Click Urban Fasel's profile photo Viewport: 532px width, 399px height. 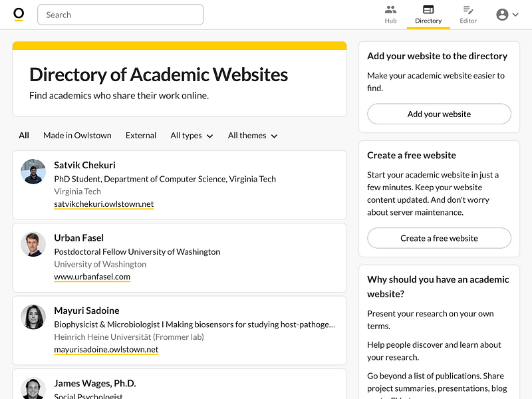33,244
